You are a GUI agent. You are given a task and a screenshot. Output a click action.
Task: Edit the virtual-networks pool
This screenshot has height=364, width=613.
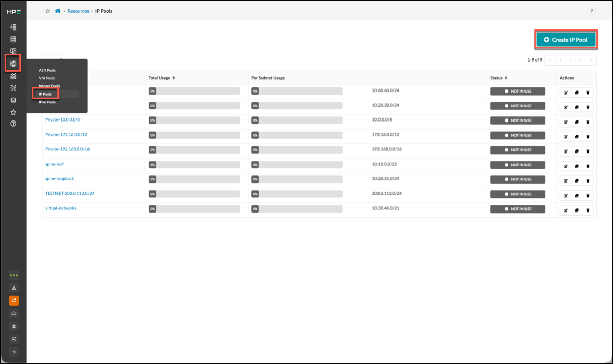pos(565,210)
